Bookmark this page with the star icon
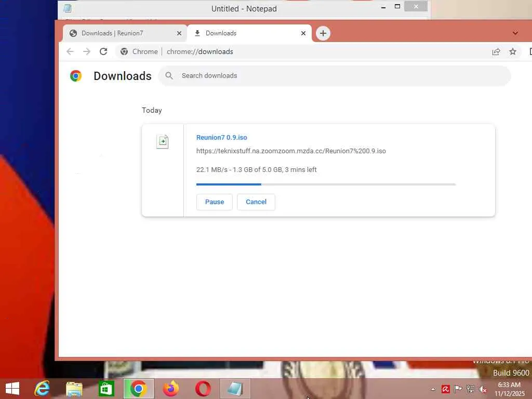The height and width of the screenshot is (399, 532). [x=513, y=51]
